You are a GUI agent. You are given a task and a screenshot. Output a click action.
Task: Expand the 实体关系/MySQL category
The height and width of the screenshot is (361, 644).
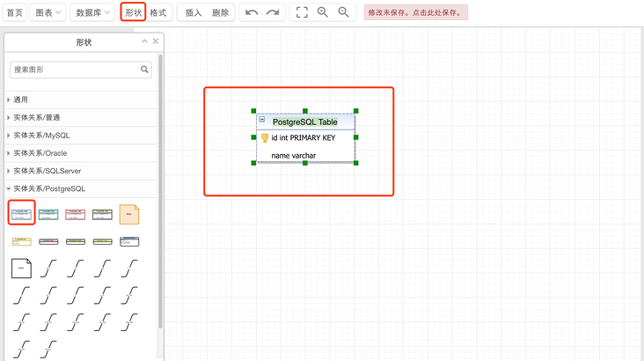(41, 135)
